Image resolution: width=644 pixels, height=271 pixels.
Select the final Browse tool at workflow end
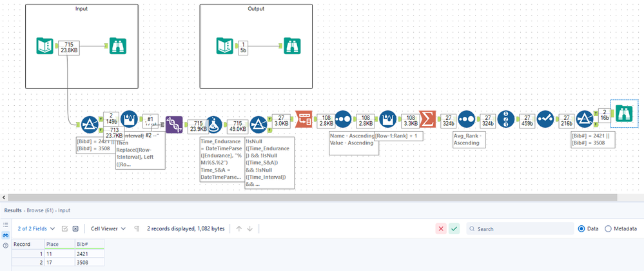[x=624, y=113]
